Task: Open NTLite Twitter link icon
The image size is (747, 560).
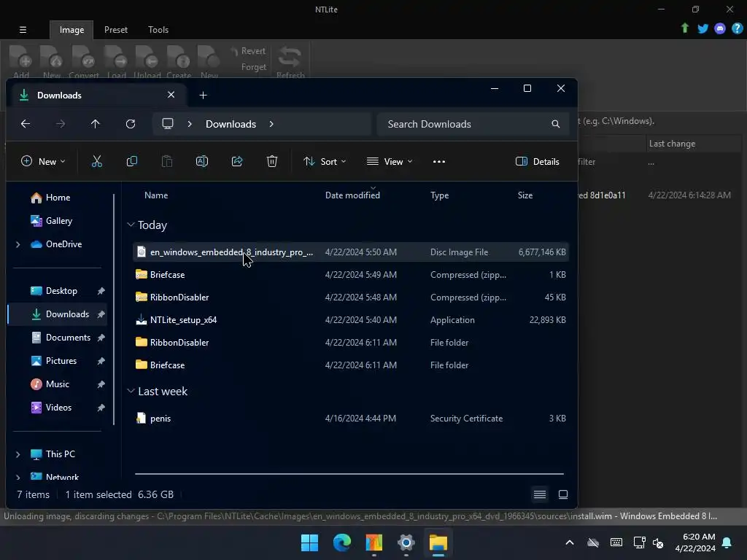Action: pos(703,28)
